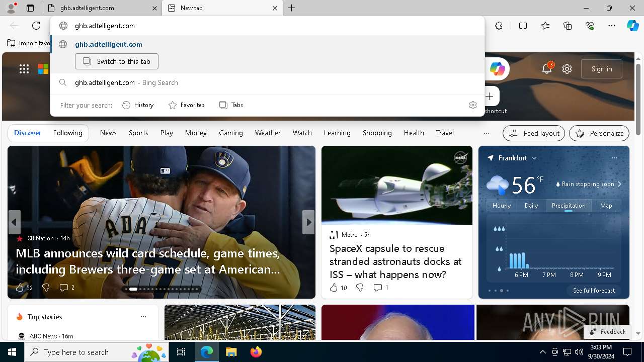Close the New tab tab
The width and height of the screenshot is (644, 362).
pos(275,8)
